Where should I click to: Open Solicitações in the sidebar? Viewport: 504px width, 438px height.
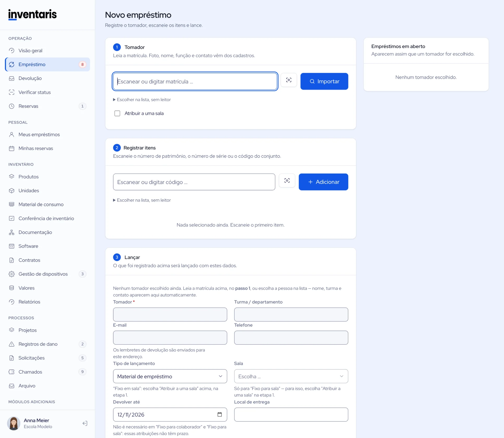48,358
